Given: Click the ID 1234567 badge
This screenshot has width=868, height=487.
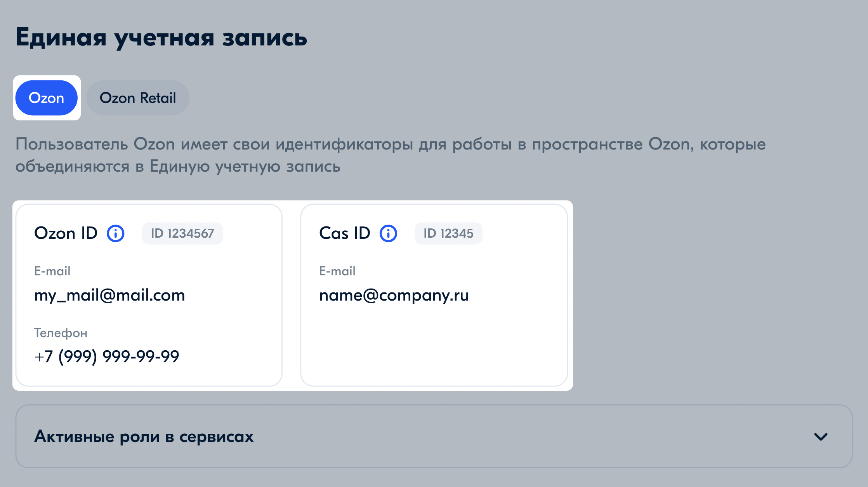Looking at the screenshot, I should click(182, 233).
